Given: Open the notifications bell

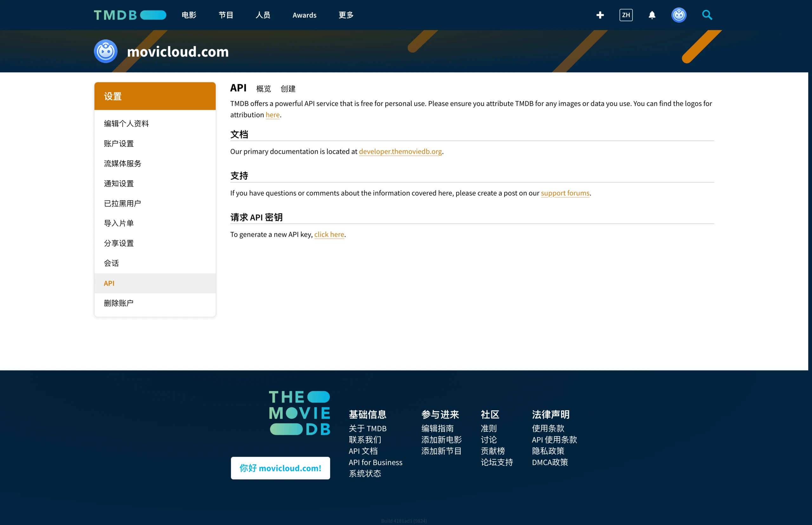Looking at the screenshot, I should coord(652,15).
